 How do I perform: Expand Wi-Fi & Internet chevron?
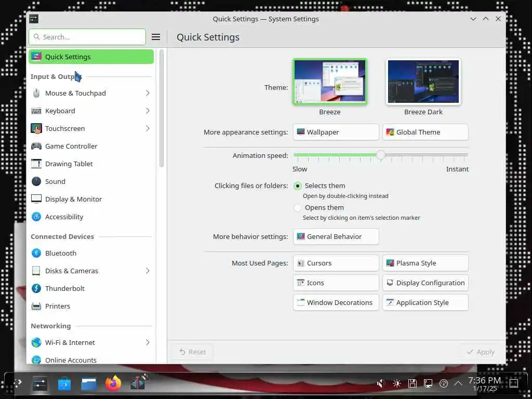coord(148,342)
